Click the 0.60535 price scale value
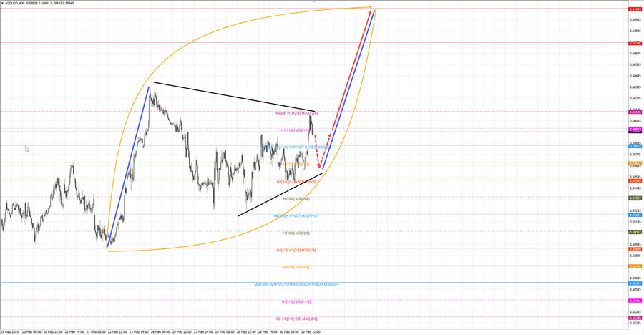644x335 pixels. (x=635, y=64)
